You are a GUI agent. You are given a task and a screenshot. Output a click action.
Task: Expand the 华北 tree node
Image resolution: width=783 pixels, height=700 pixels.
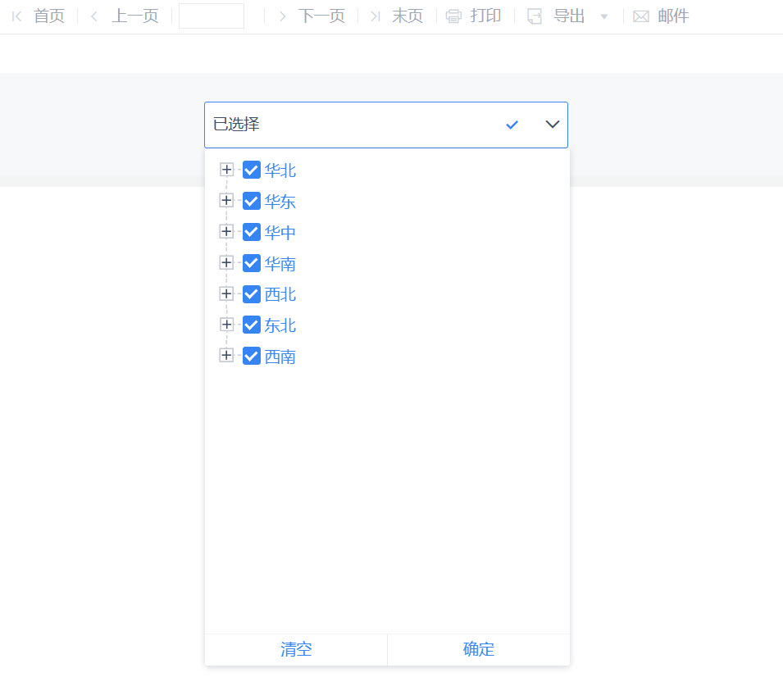[227, 170]
